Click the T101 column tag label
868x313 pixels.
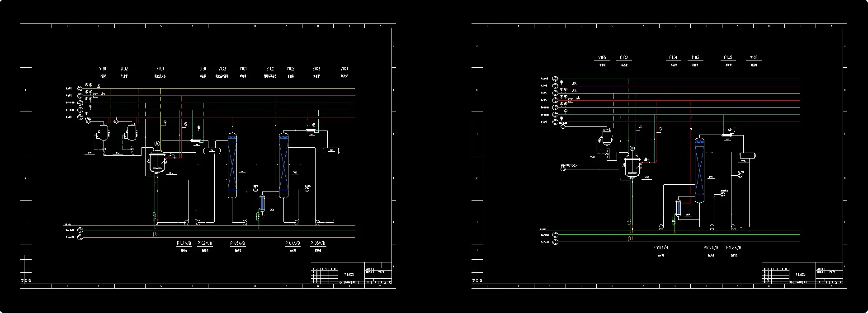[243, 69]
